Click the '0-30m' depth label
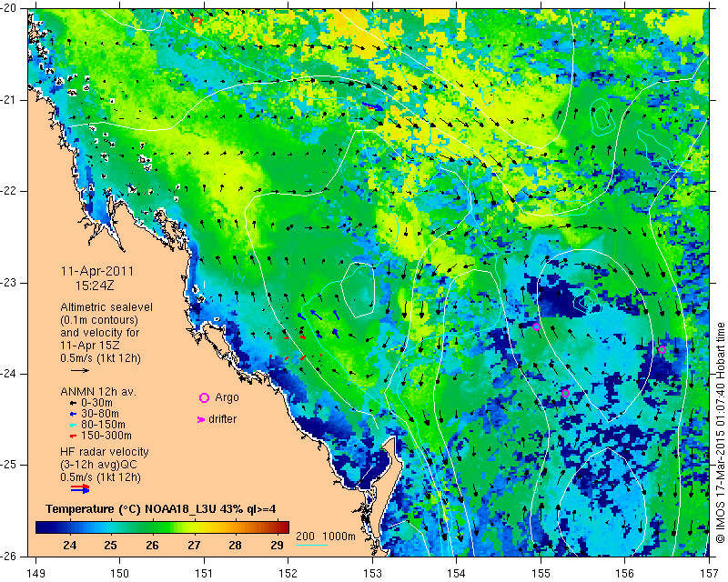Viewport: 728px width, 582px height. tap(96, 403)
